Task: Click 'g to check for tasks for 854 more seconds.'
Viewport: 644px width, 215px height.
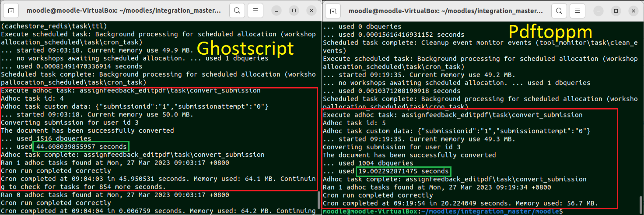Action: [x=83, y=187]
